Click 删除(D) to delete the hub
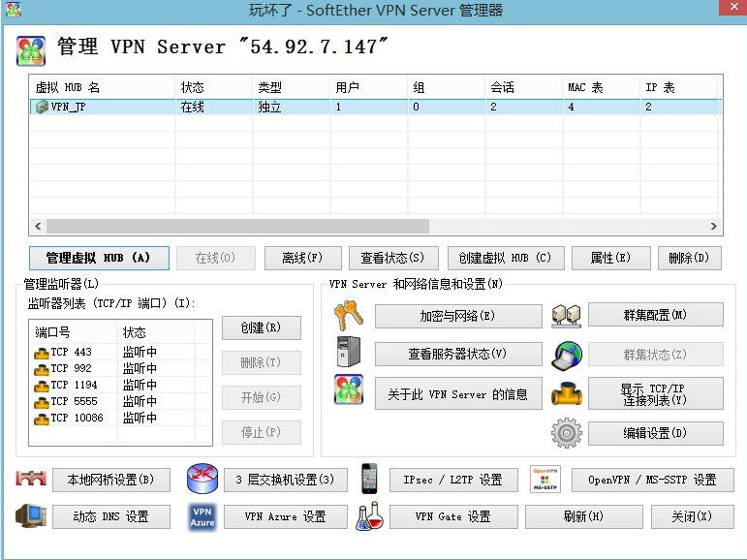Viewport: 747px width, 560px height. click(690, 258)
